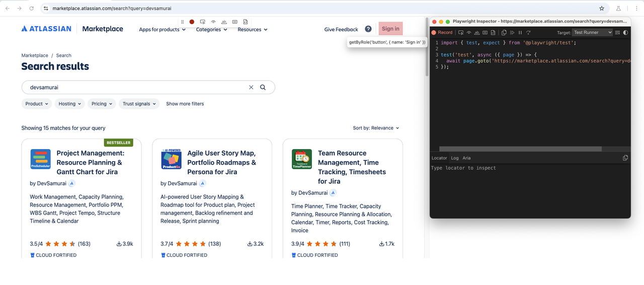Click Pick locator icon in Playwright Inspector toolbar
The height and width of the screenshot is (285, 644).
point(460,32)
